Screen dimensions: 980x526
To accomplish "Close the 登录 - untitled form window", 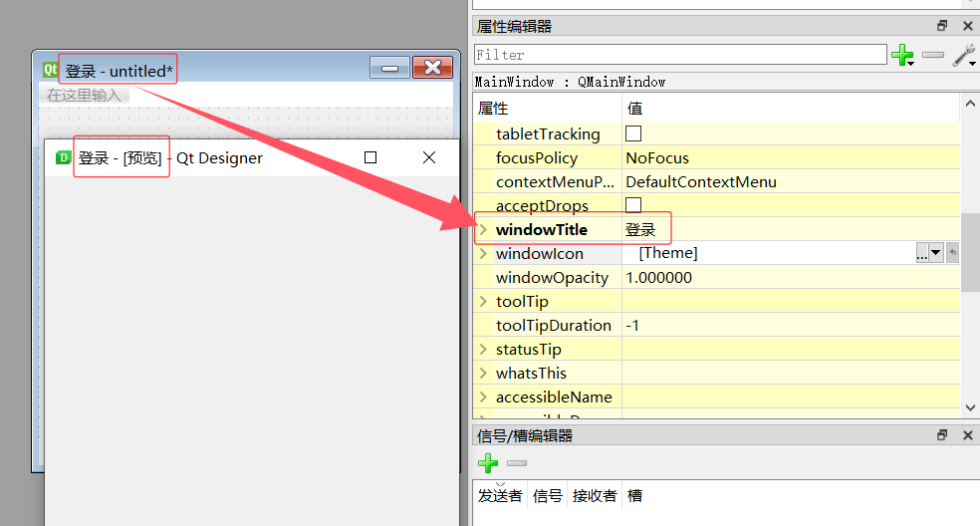I will pyautogui.click(x=432, y=68).
